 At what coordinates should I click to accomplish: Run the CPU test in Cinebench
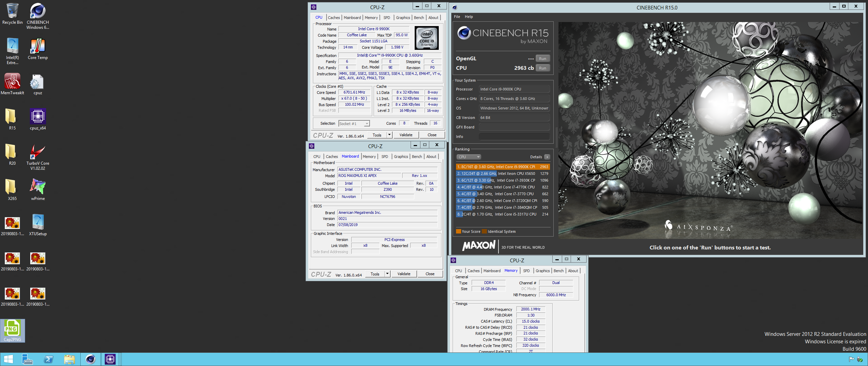[x=542, y=68]
